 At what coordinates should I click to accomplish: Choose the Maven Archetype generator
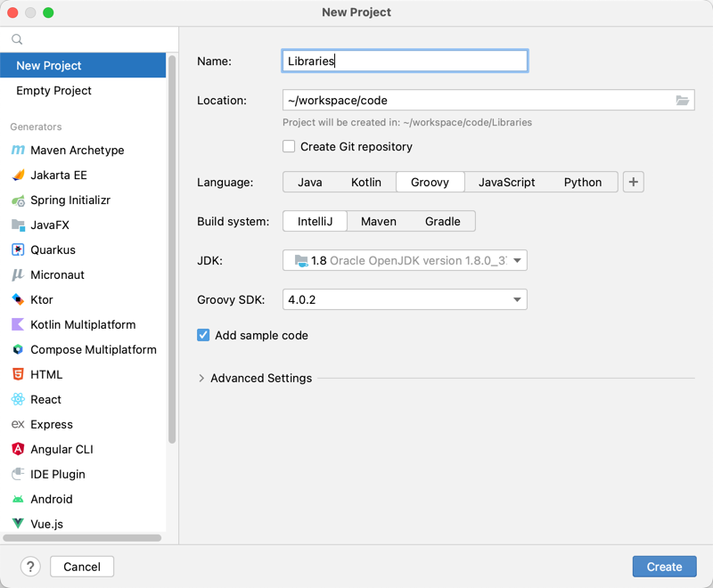(x=83, y=150)
